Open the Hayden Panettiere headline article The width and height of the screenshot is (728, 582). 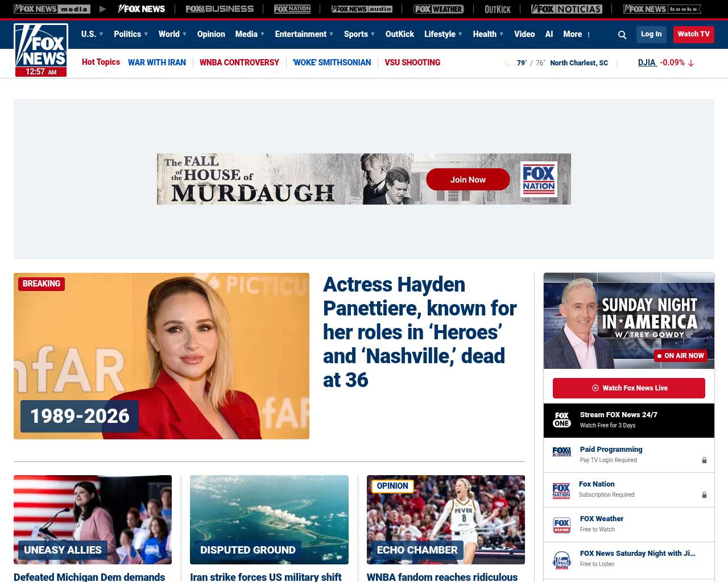tap(420, 332)
